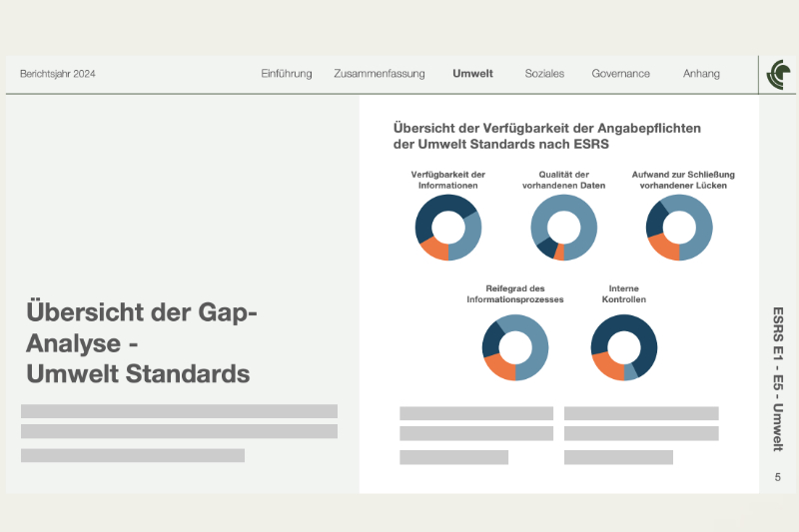Go to the Soziales tab
This screenshot has height=532, width=799.
point(544,74)
